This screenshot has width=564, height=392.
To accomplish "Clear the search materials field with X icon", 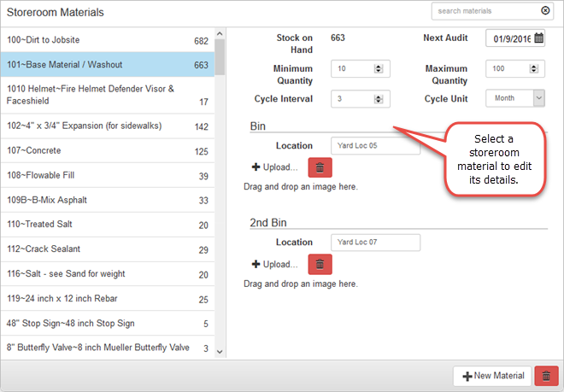I will [x=545, y=11].
